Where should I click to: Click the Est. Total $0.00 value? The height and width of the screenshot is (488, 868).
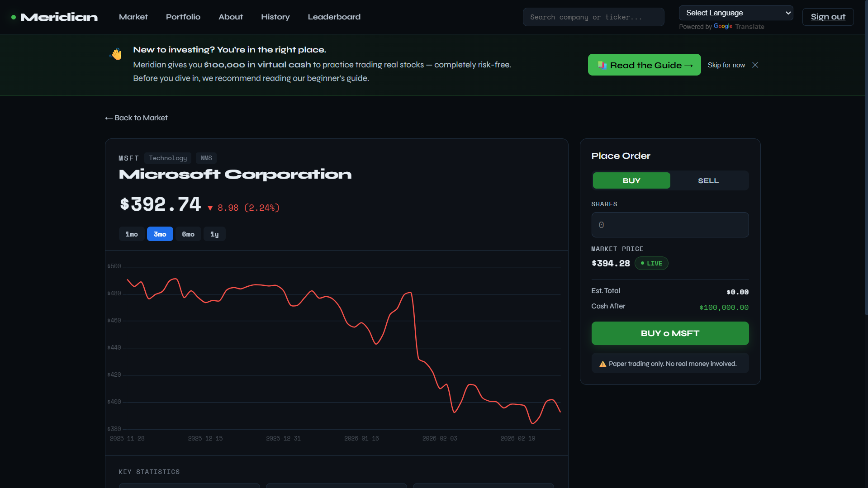(x=737, y=292)
